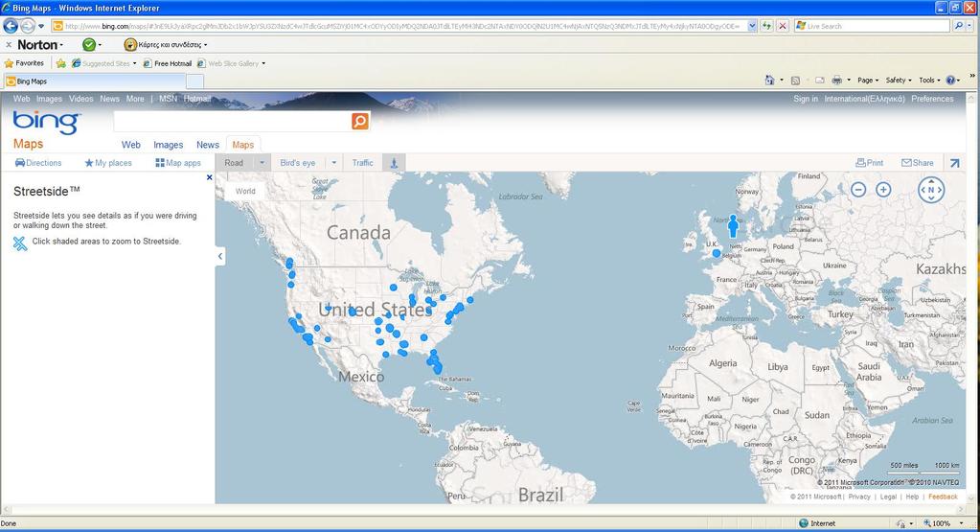
Task: Close the Streetside info panel
Action: point(210,177)
